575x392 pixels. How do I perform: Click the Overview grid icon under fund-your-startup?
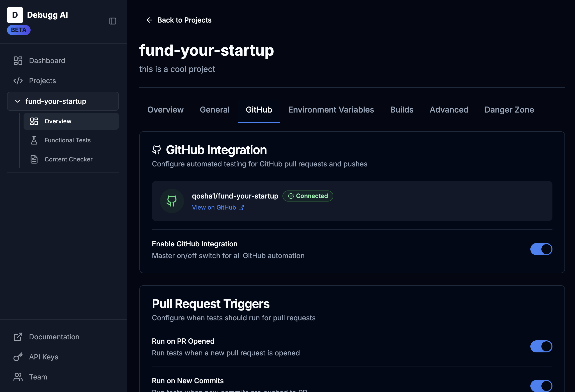pyautogui.click(x=34, y=121)
